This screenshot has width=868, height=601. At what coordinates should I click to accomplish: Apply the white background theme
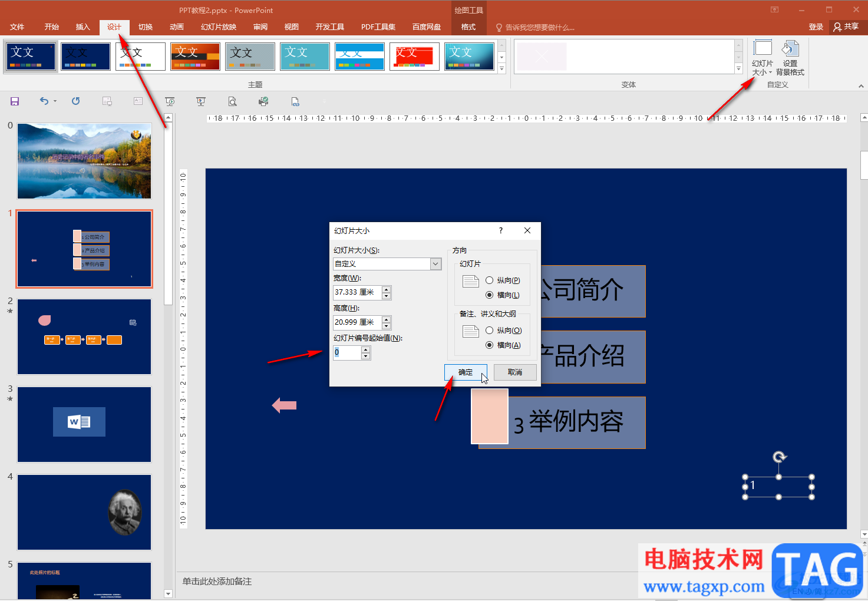(x=140, y=57)
